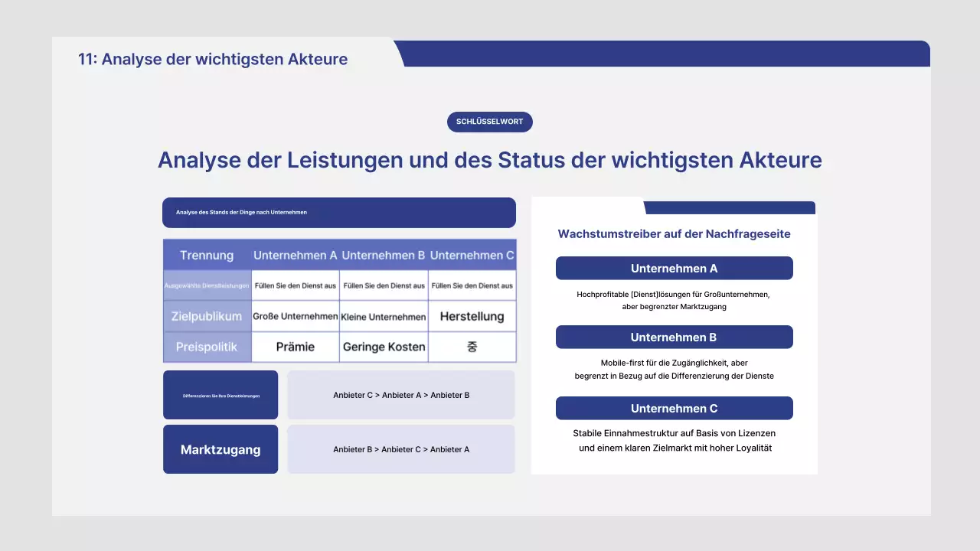
Task: Click the '중' symbol in the Unternehmen C cell
Action: click(472, 347)
